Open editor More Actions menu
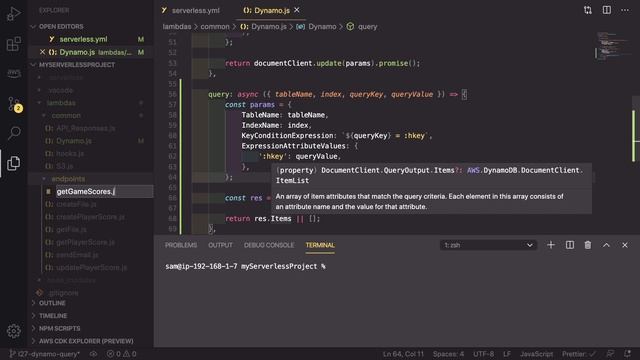The height and width of the screenshot is (360, 640). [x=625, y=10]
